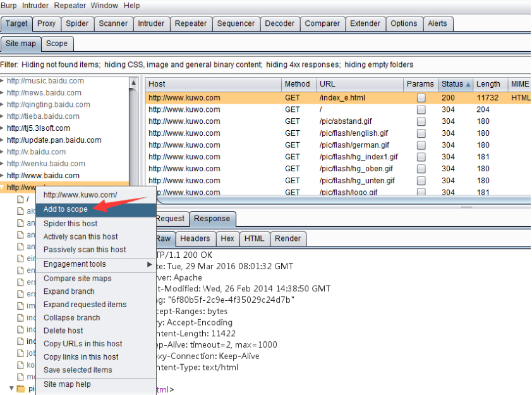The width and height of the screenshot is (532, 395).
Task: Tick the Params checkbox for /index_e.html
Action: click(421, 98)
